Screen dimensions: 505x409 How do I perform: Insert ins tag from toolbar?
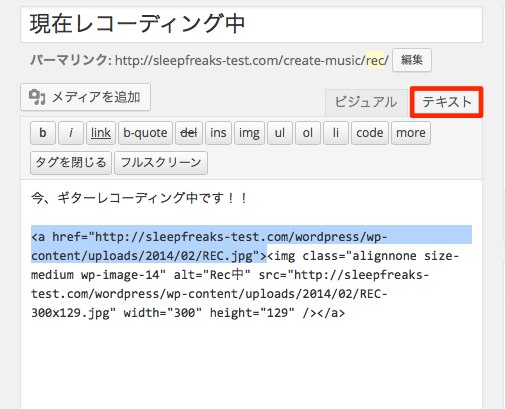218,133
